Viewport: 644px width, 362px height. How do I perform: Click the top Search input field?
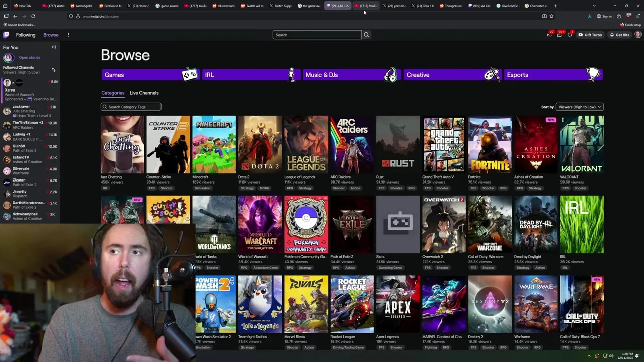pyautogui.click(x=317, y=35)
